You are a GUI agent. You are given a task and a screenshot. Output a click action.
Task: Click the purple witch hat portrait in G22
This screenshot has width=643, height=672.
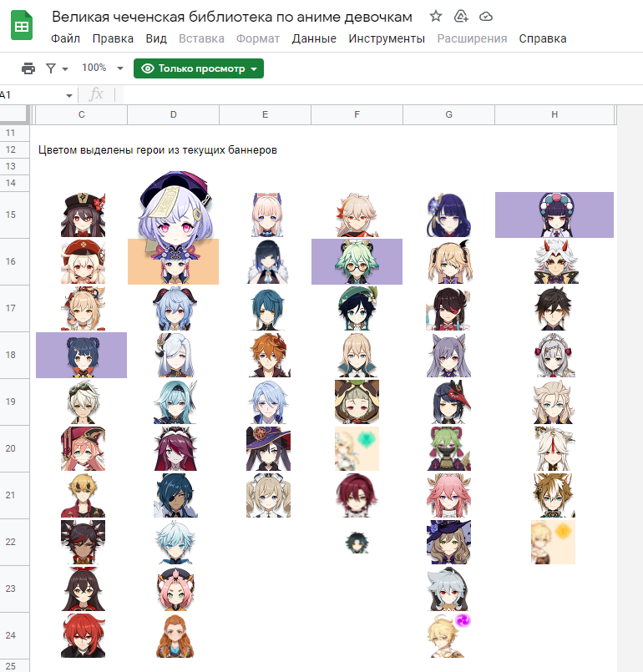[x=448, y=542]
